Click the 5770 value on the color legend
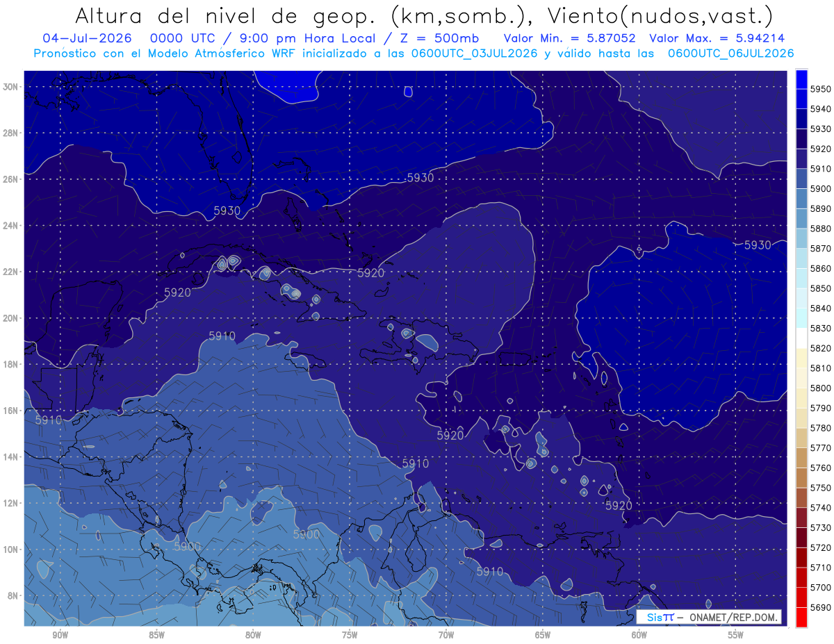 click(x=820, y=448)
